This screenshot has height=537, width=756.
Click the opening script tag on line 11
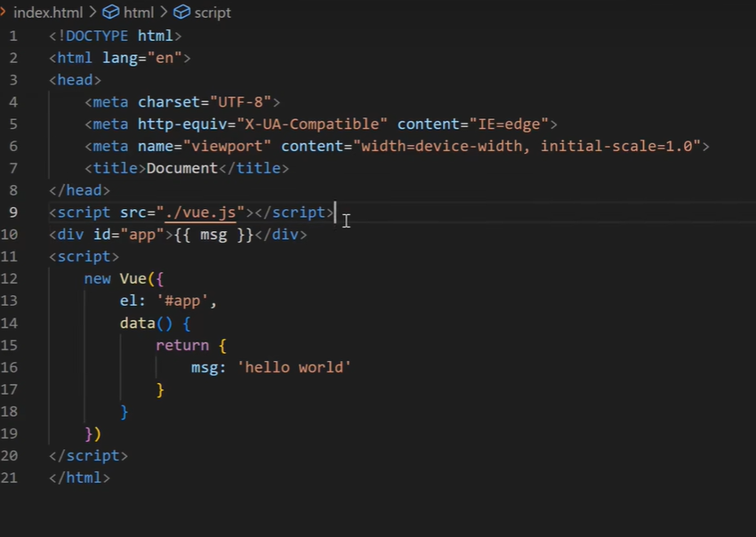[84, 257]
